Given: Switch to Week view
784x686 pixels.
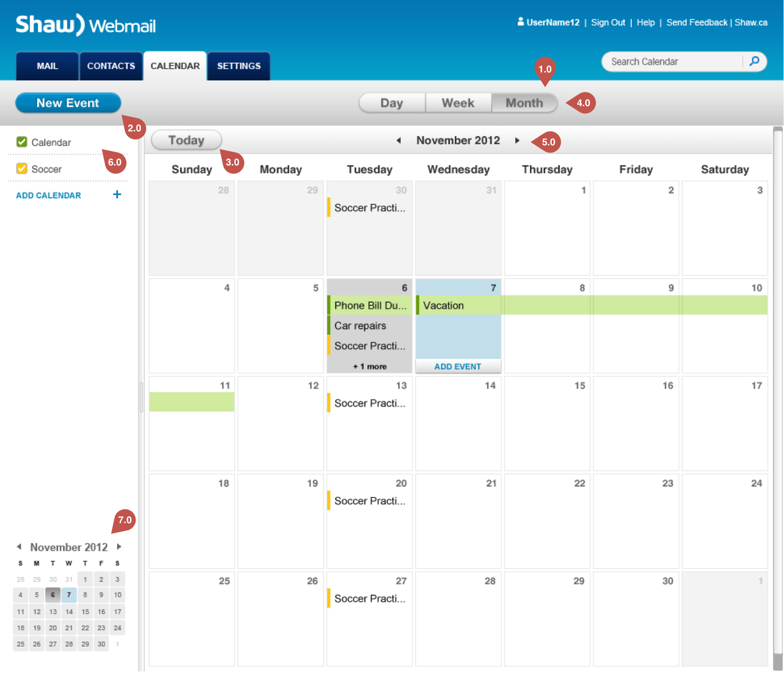Looking at the screenshot, I should [458, 103].
